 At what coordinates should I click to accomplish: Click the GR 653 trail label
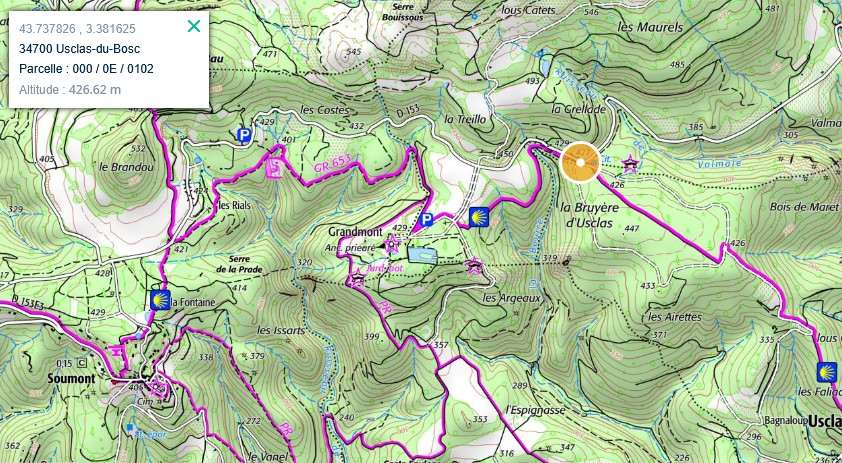tap(332, 163)
